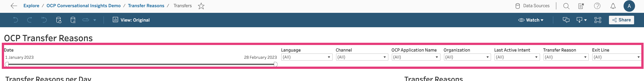Expand the Language filter dropdown

point(306,57)
